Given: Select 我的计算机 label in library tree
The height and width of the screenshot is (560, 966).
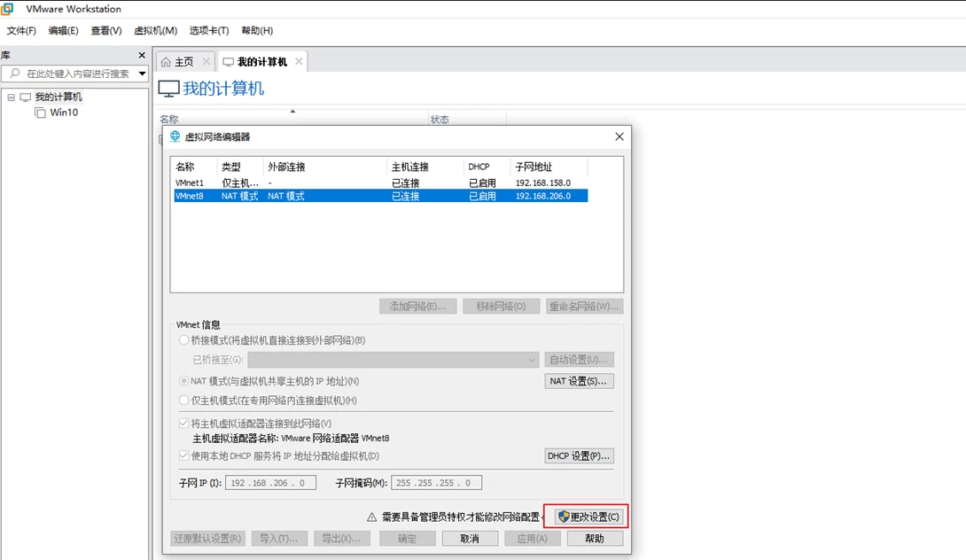Looking at the screenshot, I should coord(58,97).
